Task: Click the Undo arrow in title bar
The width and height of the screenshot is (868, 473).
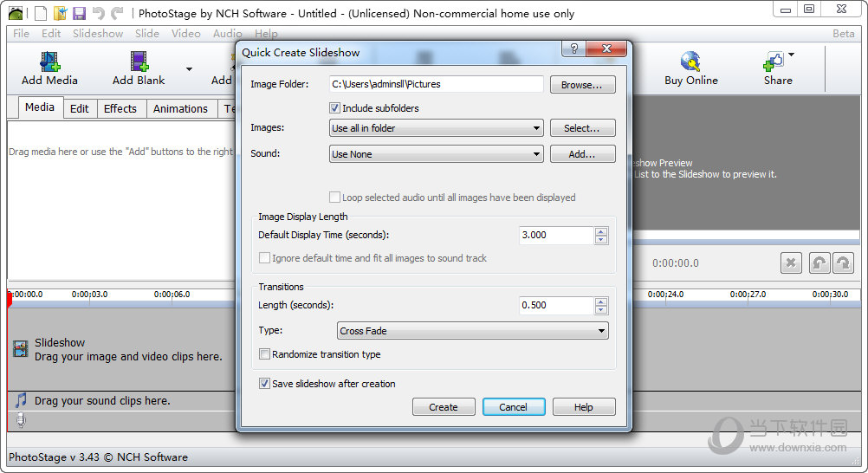Action: pyautogui.click(x=99, y=13)
